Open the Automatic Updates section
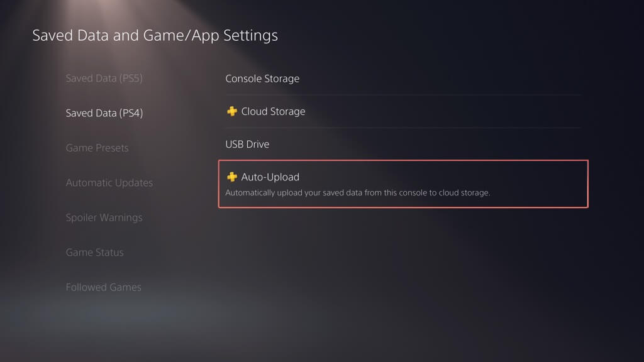 click(x=109, y=183)
